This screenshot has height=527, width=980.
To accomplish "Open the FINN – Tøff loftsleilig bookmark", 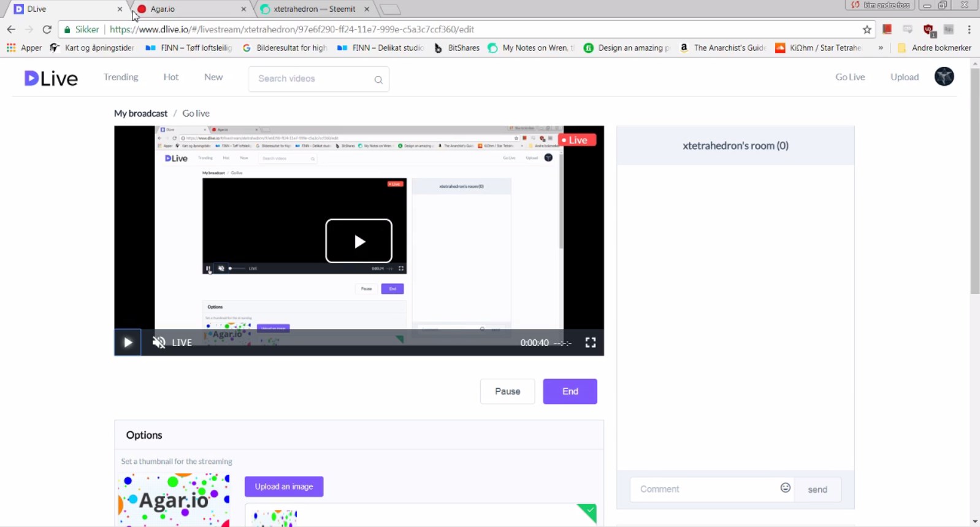I will click(x=189, y=47).
